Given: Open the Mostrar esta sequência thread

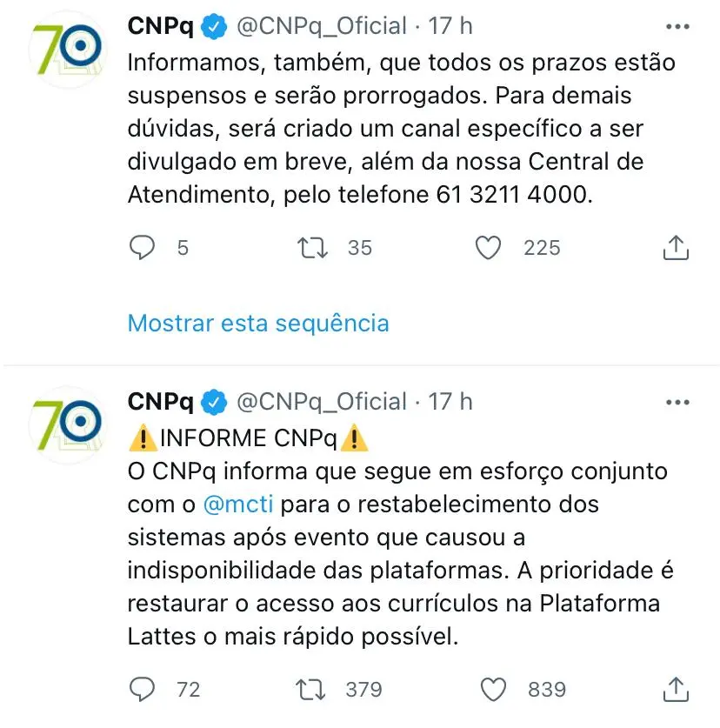Looking at the screenshot, I should (257, 323).
